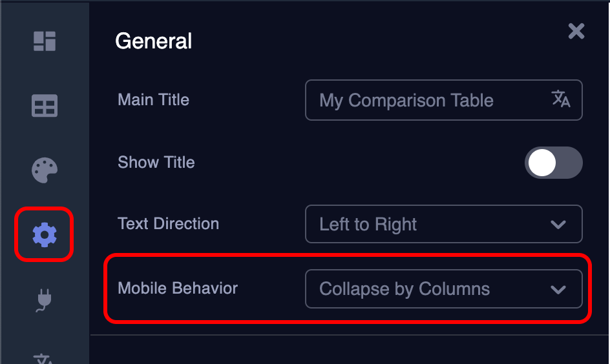610x364 pixels.
Task: Click the white knob of Show Title switch
Action: (x=542, y=163)
